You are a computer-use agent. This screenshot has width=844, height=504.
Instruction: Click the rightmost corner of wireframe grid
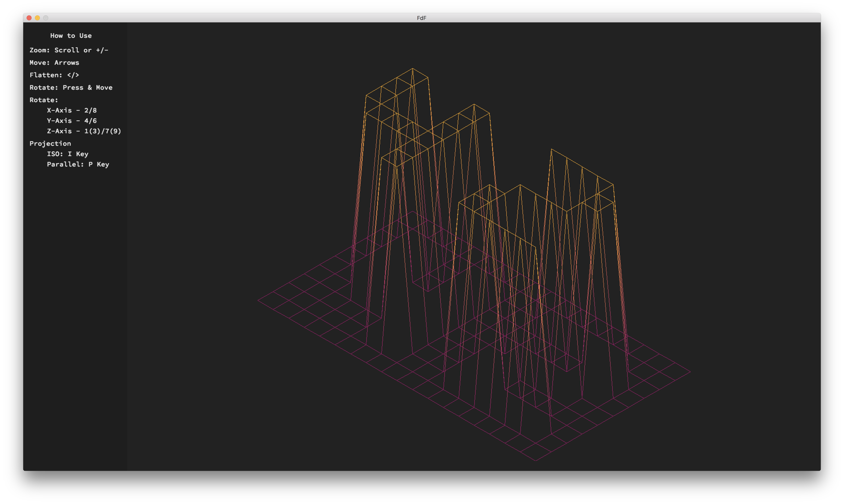(690, 372)
